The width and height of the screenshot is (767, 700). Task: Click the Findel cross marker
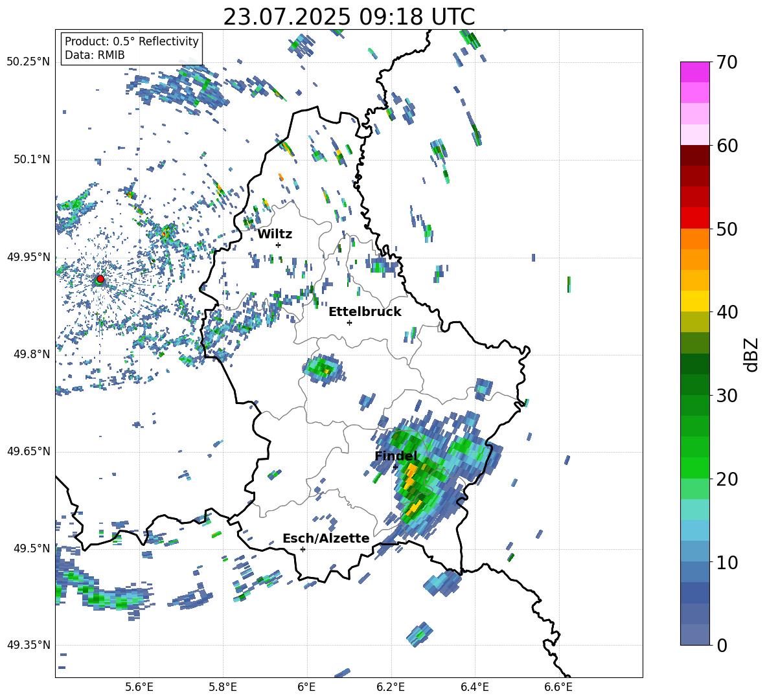(x=395, y=467)
